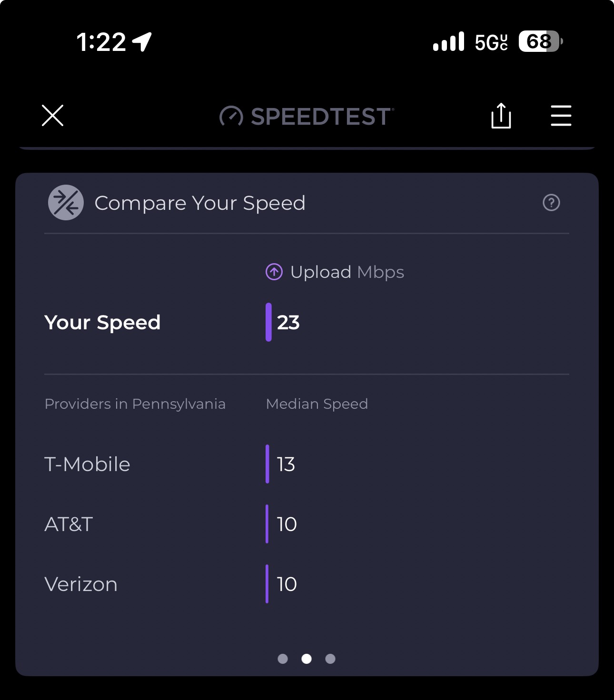This screenshot has height=700, width=614.
Task: Tap the compare arrows icon
Action: pos(66,203)
